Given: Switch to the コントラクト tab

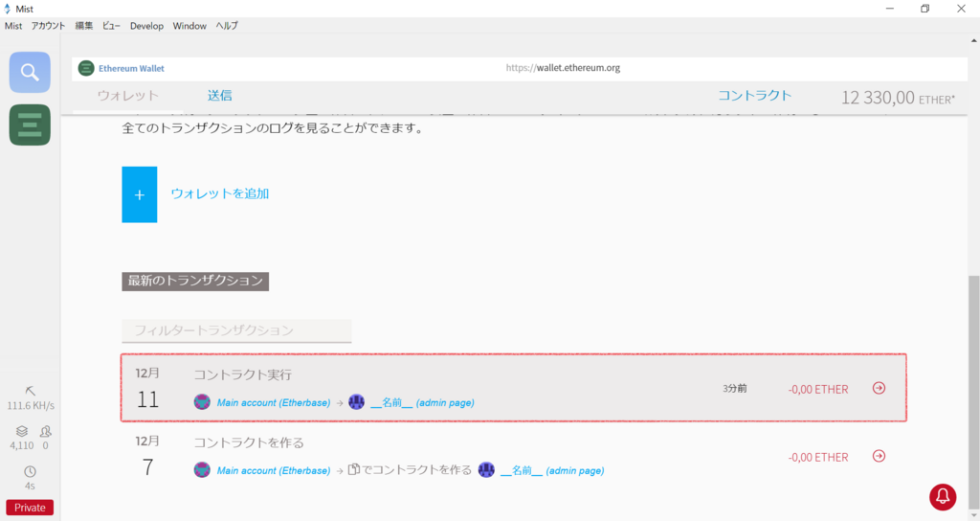Looking at the screenshot, I should [x=754, y=96].
